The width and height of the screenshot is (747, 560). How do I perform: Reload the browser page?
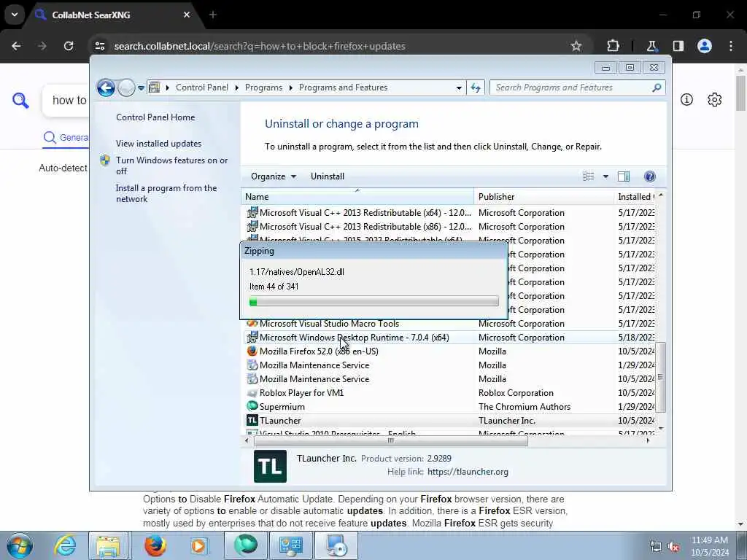[69, 46]
